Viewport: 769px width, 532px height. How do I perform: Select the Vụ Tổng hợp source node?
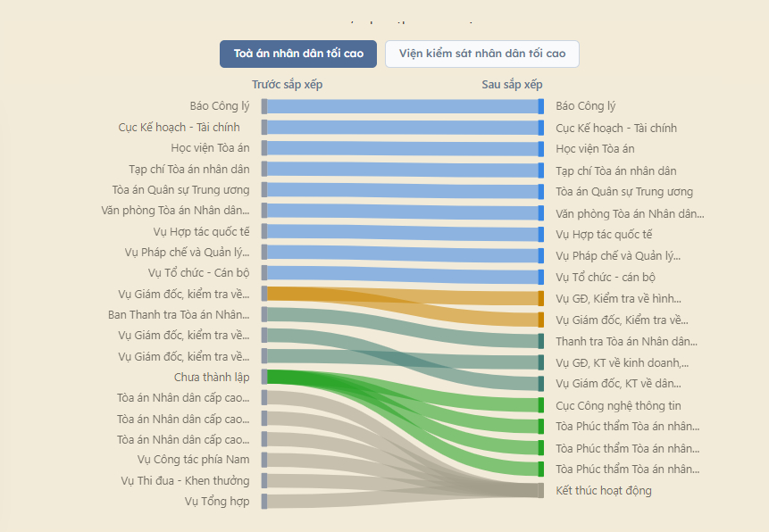tap(264, 501)
